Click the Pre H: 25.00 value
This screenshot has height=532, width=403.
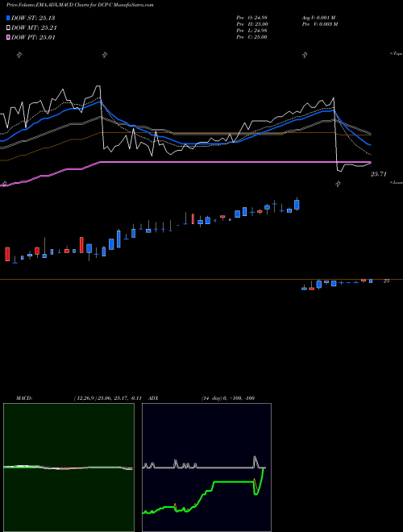pos(252,24)
